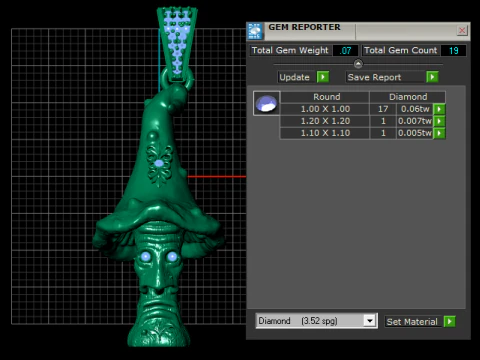Click the green arrow on the 1.20 X 1.20 row
This screenshot has width=480, height=360.
coord(439,121)
